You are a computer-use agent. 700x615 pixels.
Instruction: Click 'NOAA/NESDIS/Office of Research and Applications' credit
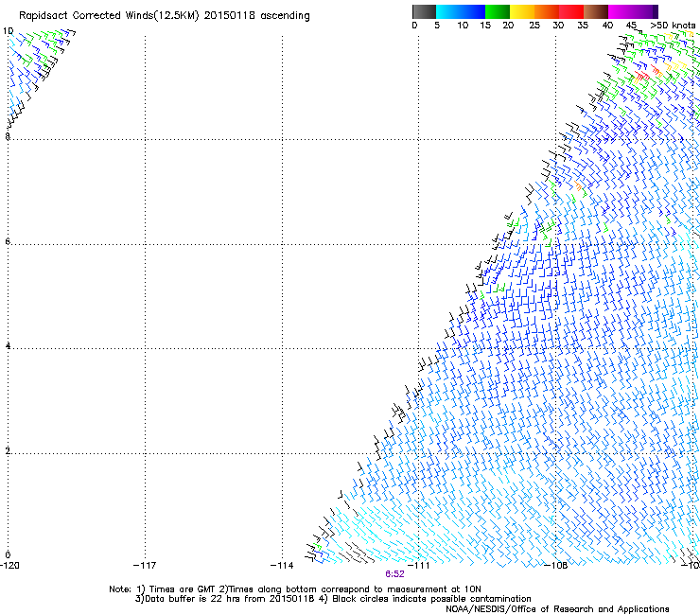pos(557,609)
